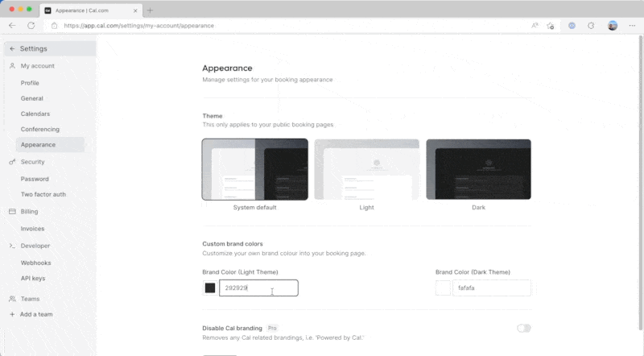
Task: Click the My account person icon
Action: 12,66
